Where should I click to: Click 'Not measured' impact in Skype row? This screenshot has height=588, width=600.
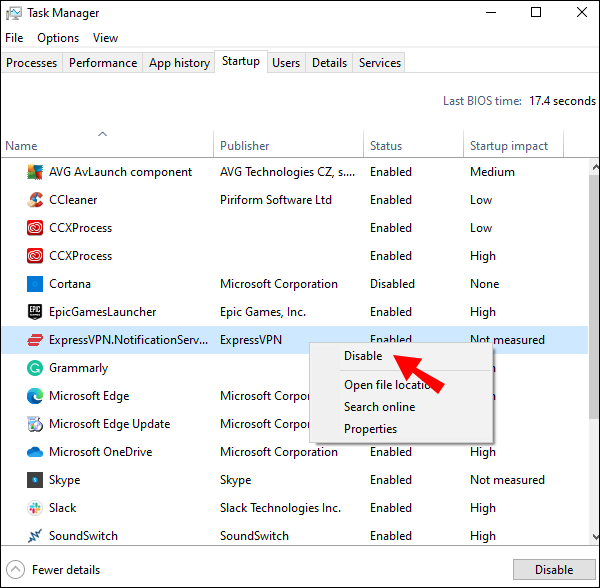click(507, 480)
